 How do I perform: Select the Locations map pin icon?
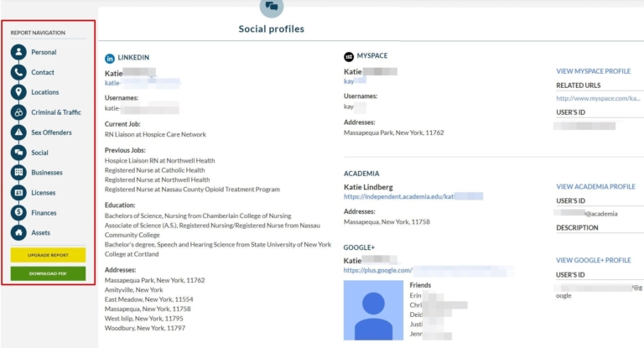click(x=18, y=92)
